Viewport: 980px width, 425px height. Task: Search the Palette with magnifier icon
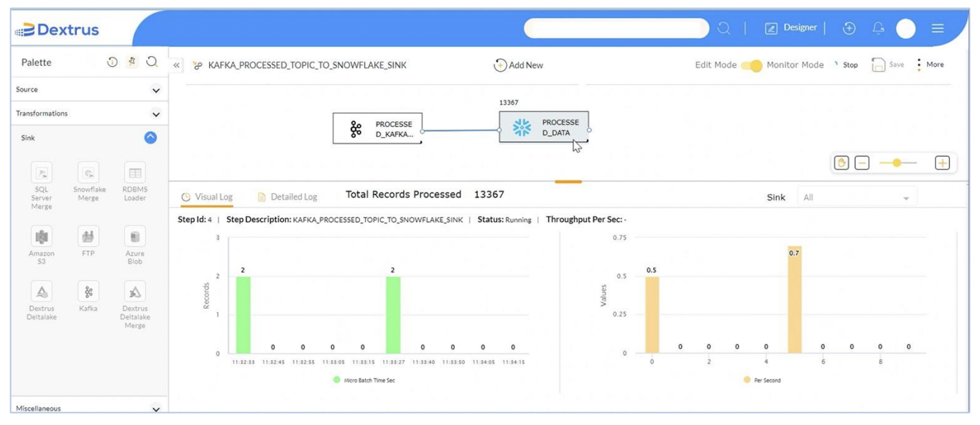(152, 62)
